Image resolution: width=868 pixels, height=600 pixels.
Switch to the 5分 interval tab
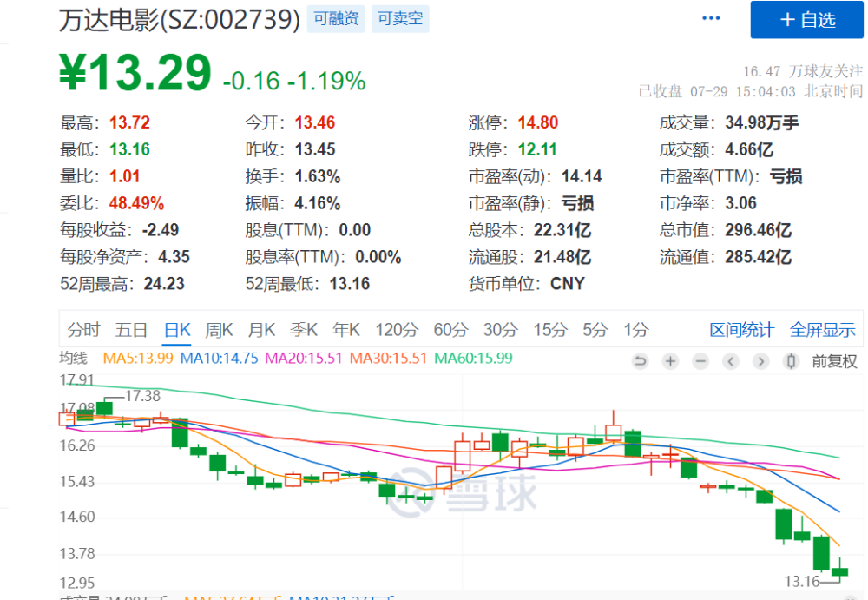click(595, 330)
